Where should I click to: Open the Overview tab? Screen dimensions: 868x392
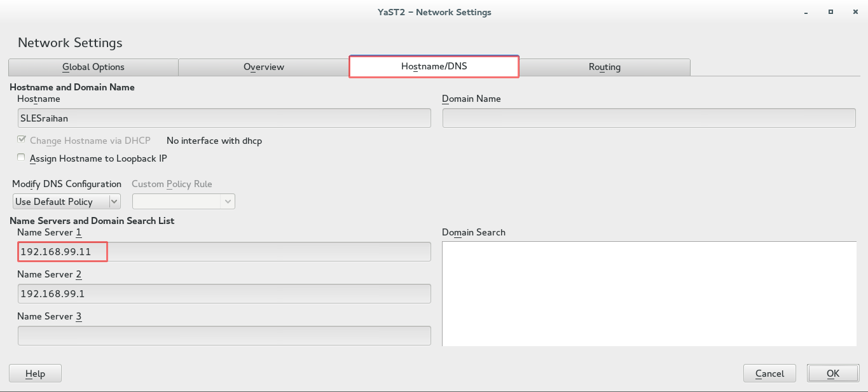[x=264, y=67]
